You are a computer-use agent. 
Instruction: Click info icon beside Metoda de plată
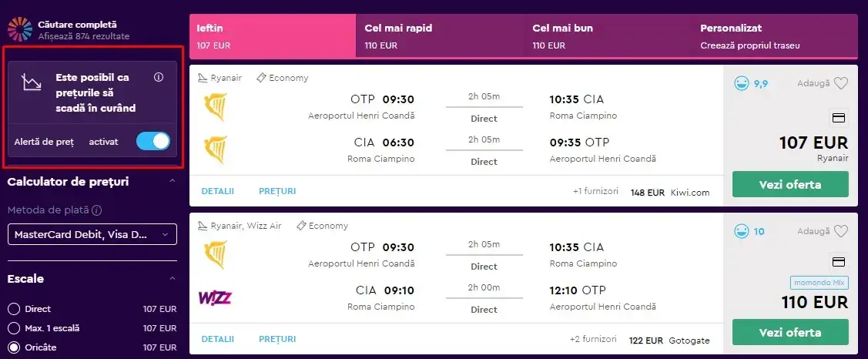coord(97,210)
